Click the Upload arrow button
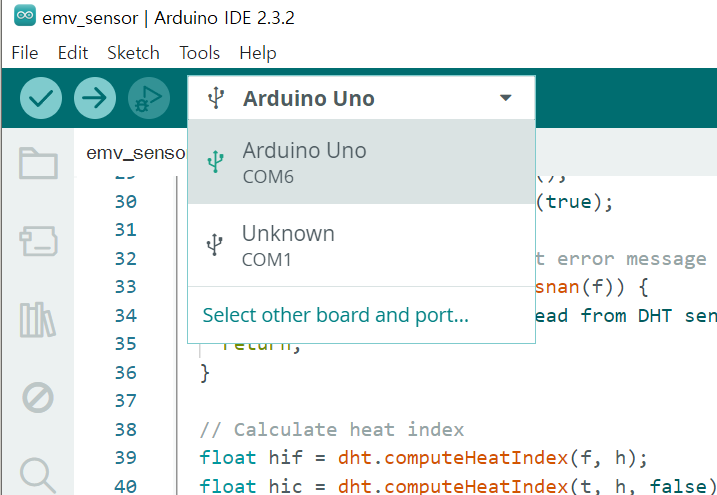The width and height of the screenshot is (717, 495). pyautogui.click(x=95, y=98)
